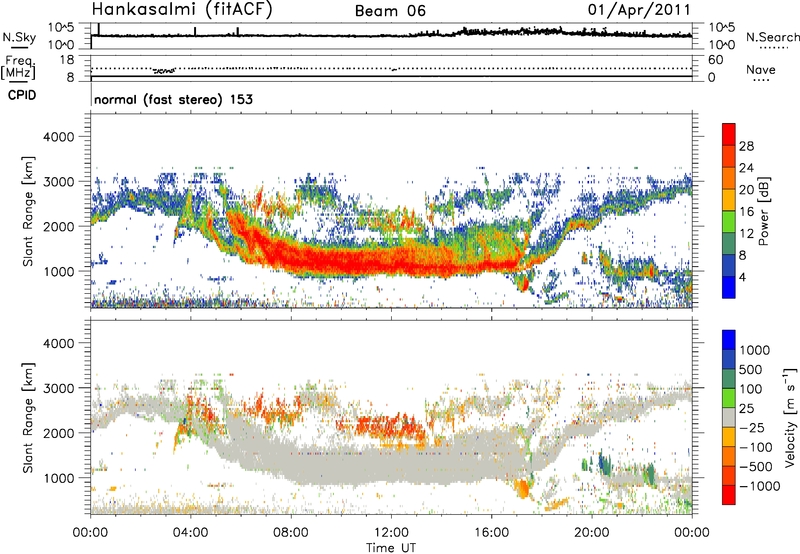Image resolution: width=800 pixels, height=554 pixels.
Task: Click the 28 tick on Power colorbar
Action: click(x=746, y=146)
